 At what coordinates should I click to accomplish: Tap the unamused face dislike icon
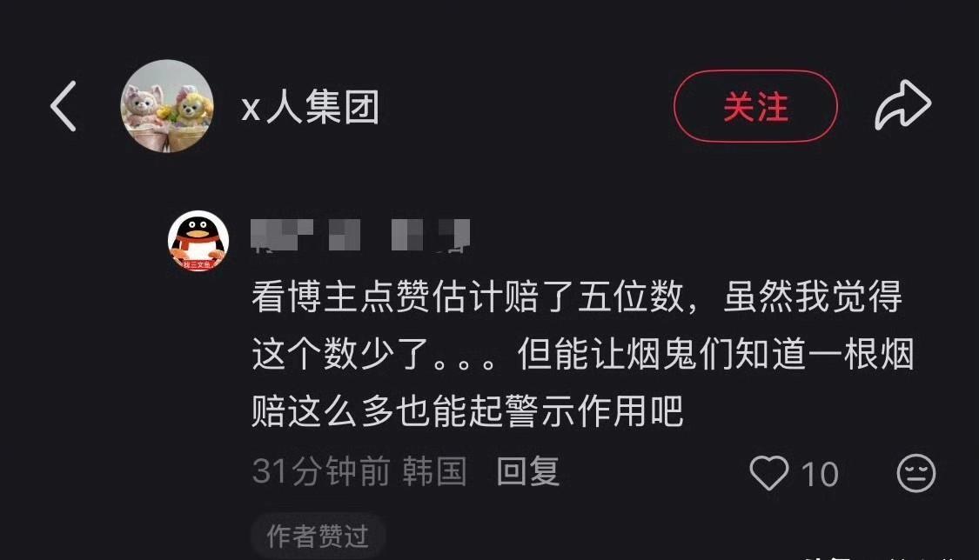916,473
